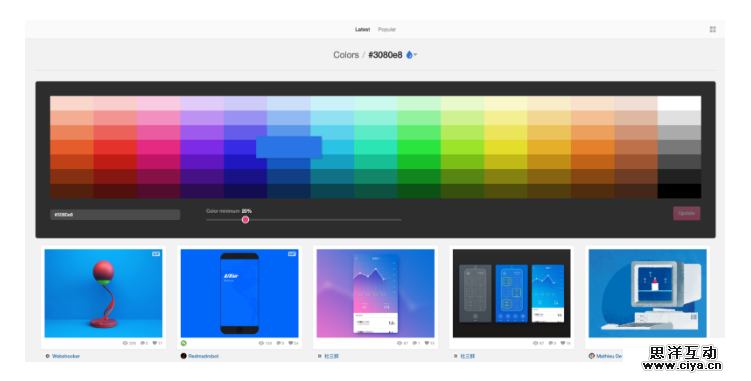This screenshot has width=751, height=381.
Task: Click the views eye icon on Redmadrobot shot
Action: (x=262, y=343)
